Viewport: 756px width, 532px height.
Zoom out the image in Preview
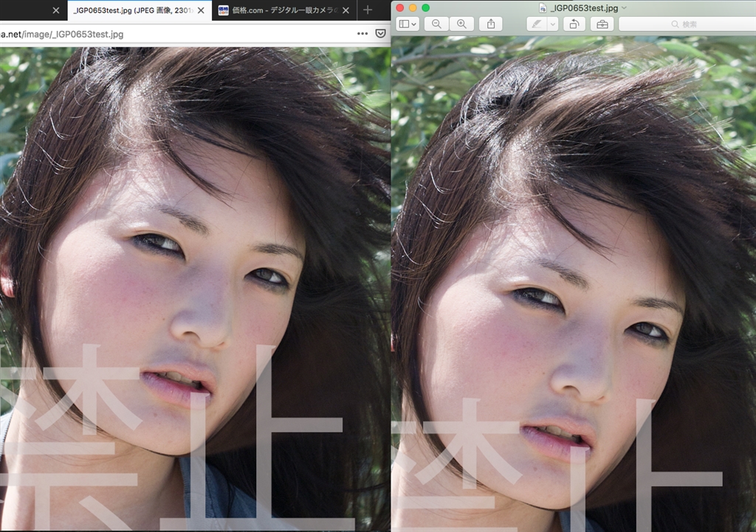point(436,24)
